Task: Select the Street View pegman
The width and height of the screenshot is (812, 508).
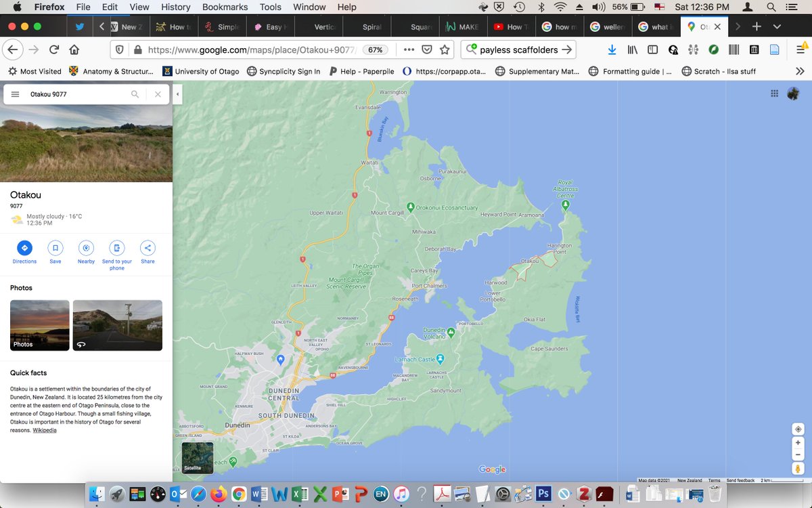Action: click(x=798, y=469)
